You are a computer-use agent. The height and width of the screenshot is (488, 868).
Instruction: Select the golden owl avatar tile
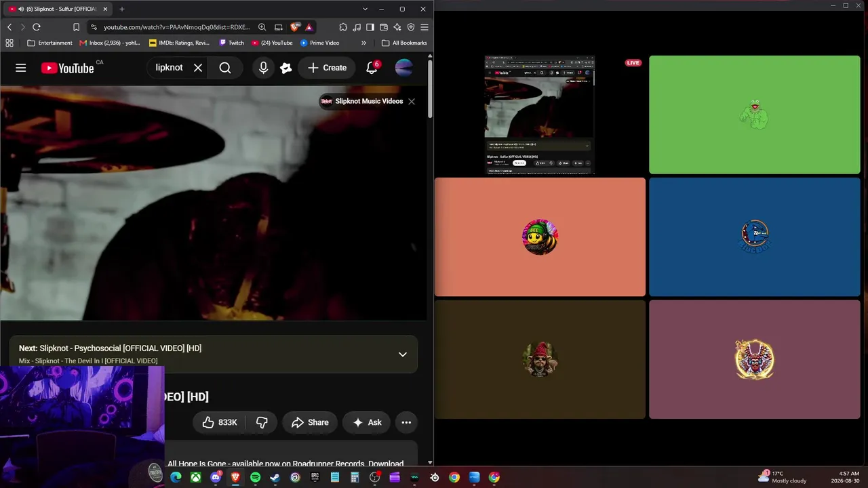pyautogui.click(x=754, y=359)
